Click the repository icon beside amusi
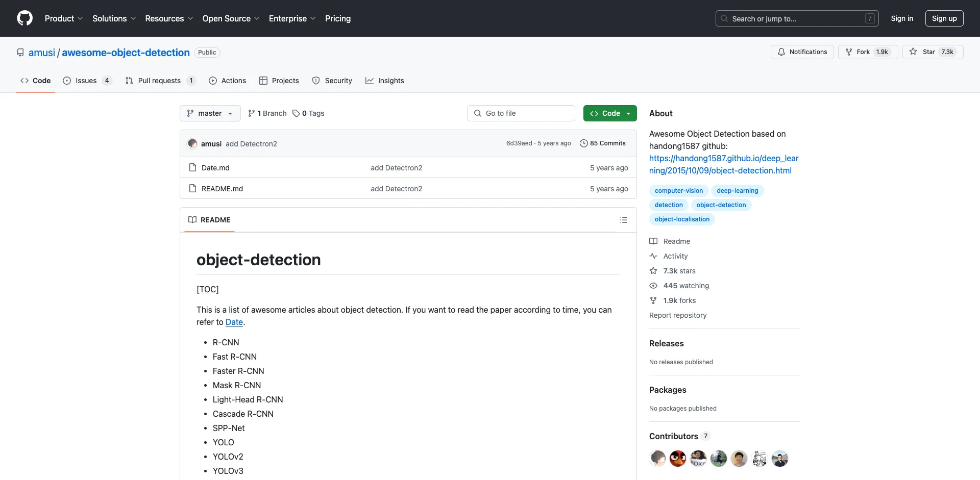The height and width of the screenshot is (480, 980). pyautogui.click(x=20, y=53)
